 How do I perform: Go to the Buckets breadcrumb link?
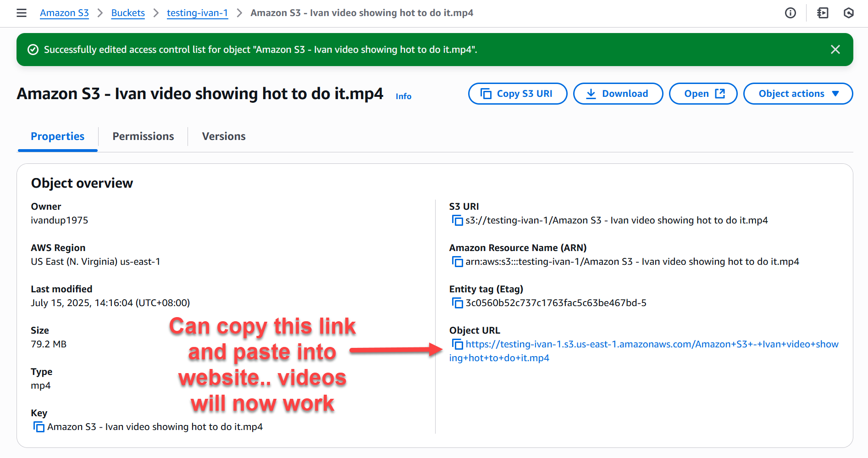(128, 13)
